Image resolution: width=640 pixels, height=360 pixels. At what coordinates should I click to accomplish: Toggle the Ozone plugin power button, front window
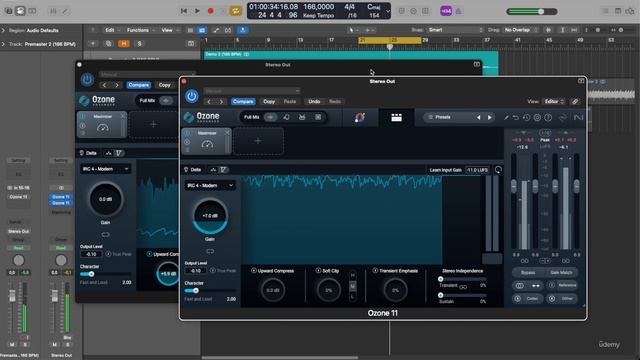point(191,96)
